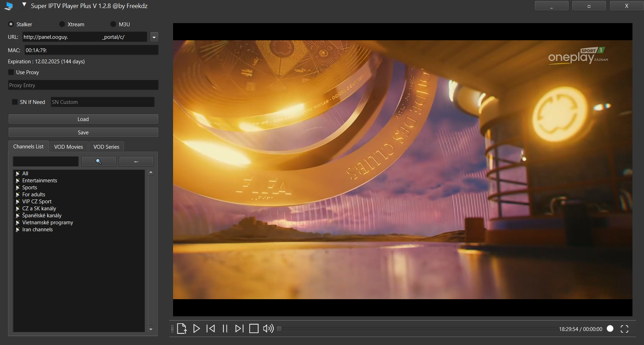Image resolution: width=644 pixels, height=345 pixels.
Task: Mute audio with the speaker icon
Action: coord(268,329)
